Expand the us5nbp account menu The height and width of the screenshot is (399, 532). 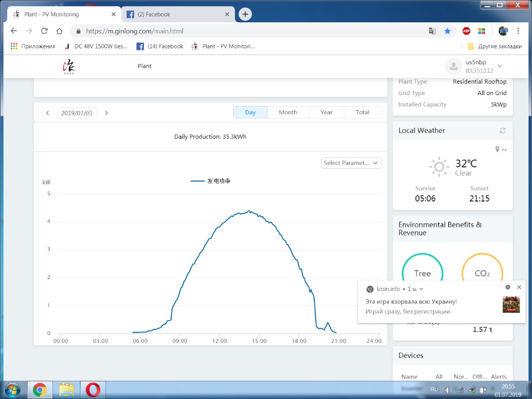pyautogui.click(x=499, y=66)
